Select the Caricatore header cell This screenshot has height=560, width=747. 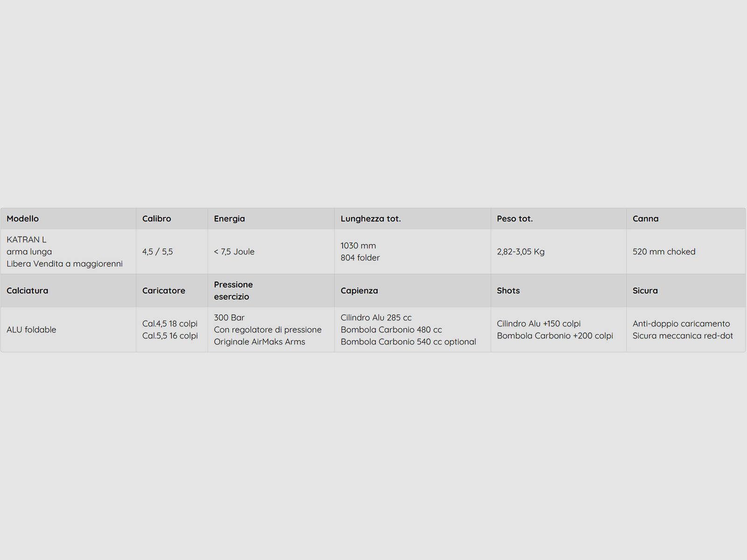[172, 290]
